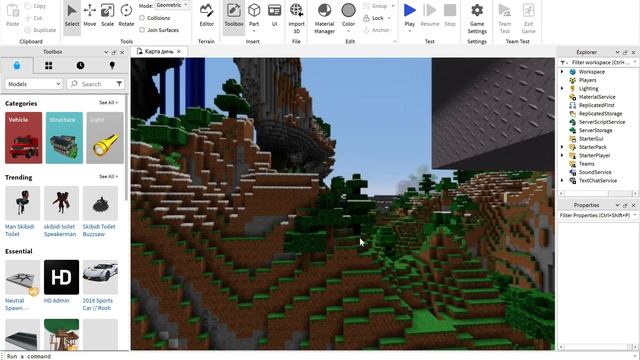
Task: Open the Part type dropdown arrow
Action: tap(254, 31)
